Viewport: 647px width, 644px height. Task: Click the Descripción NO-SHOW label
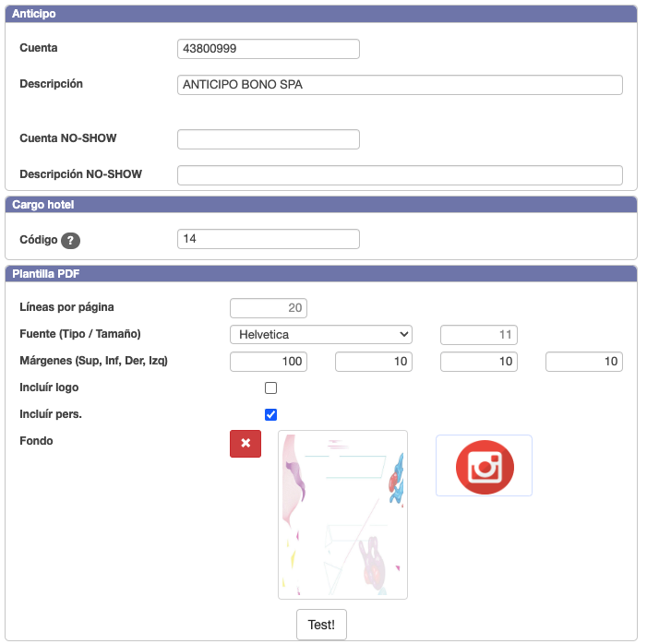[x=81, y=174]
